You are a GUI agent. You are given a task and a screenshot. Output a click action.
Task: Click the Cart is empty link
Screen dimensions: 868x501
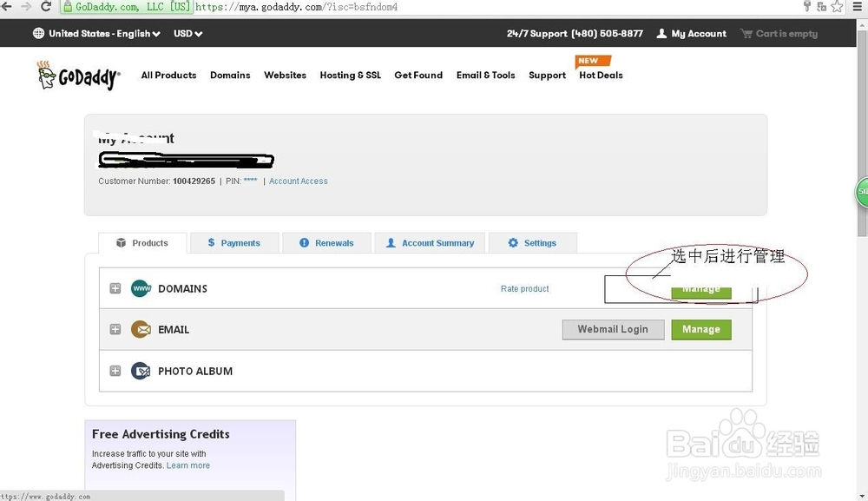coord(786,33)
